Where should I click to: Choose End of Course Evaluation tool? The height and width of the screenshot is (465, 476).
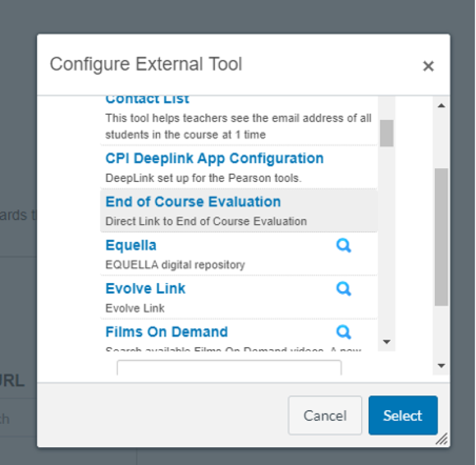click(193, 202)
